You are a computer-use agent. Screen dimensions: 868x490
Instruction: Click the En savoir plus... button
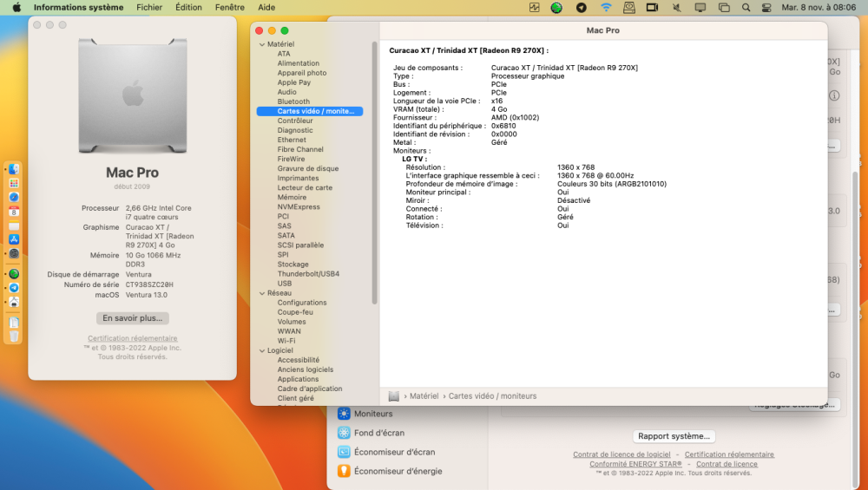coord(132,318)
